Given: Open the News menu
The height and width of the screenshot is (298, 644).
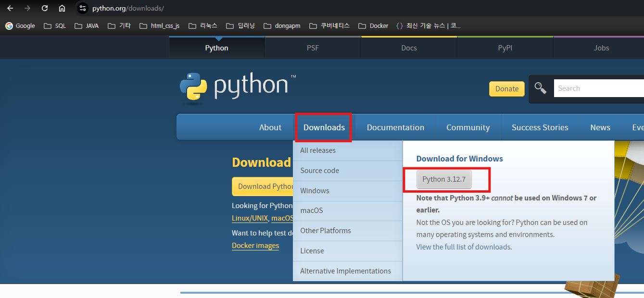Looking at the screenshot, I should 600,127.
